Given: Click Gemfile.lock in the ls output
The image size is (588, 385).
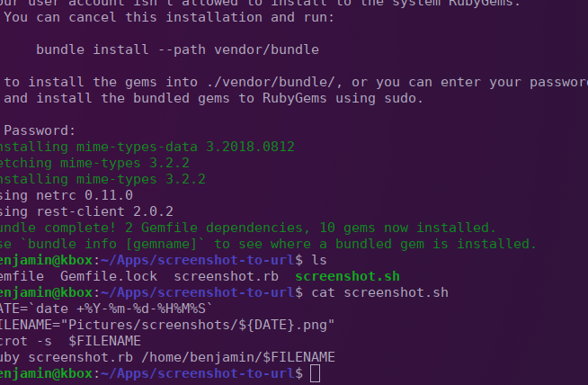Looking at the screenshot, I should 109,276.
